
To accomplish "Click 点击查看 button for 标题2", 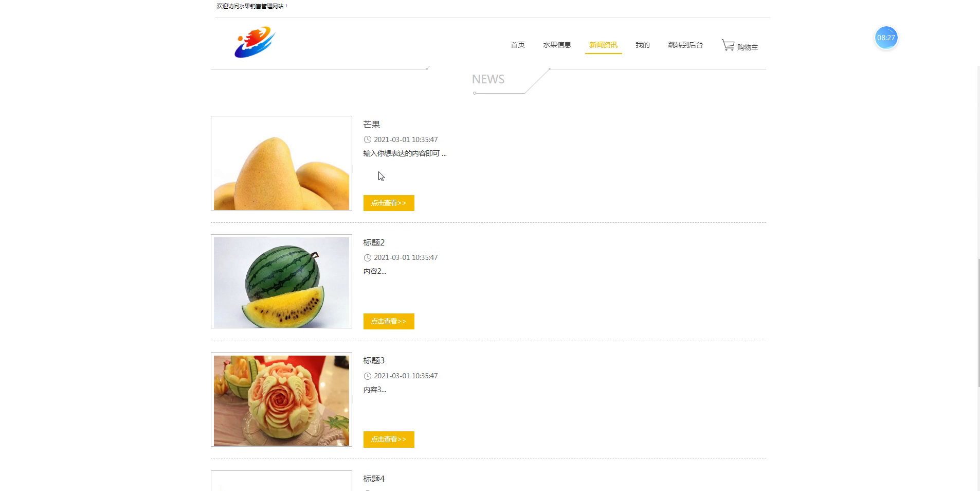I will [x=389, y=321].
